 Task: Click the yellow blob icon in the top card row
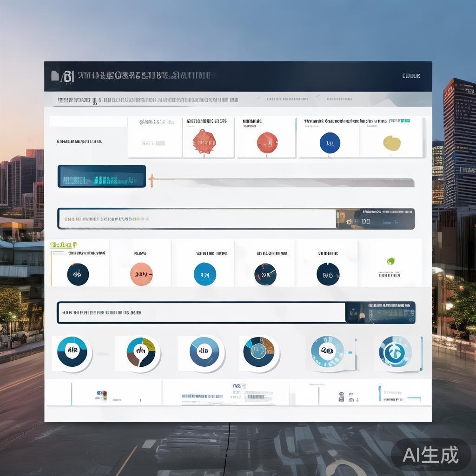click(392, 143)
